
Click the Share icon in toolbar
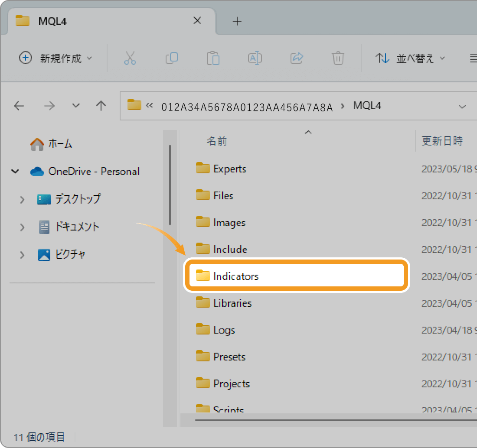click(297, 58)
